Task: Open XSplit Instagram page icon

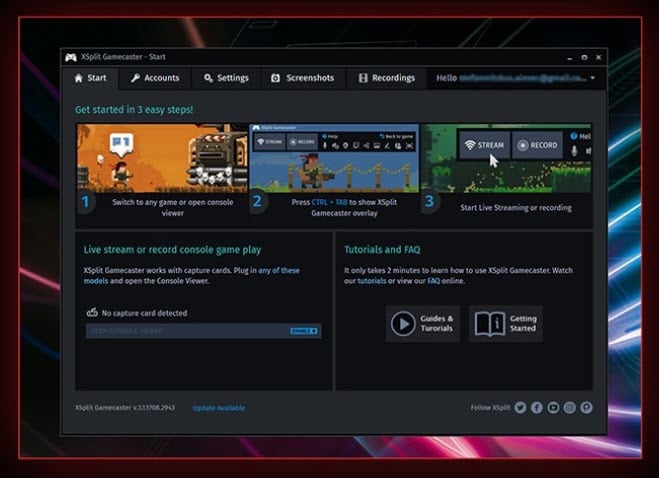Action: click(x=569, y=407)
